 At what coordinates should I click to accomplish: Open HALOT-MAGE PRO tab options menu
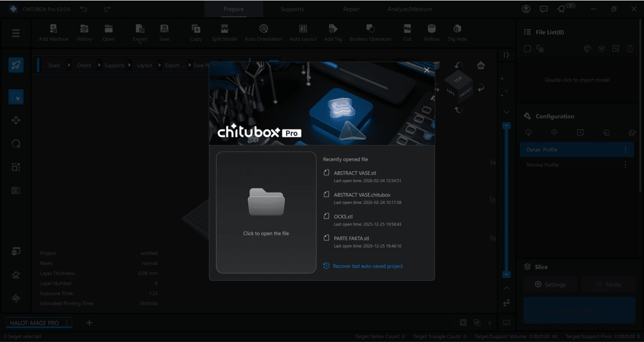67,323
